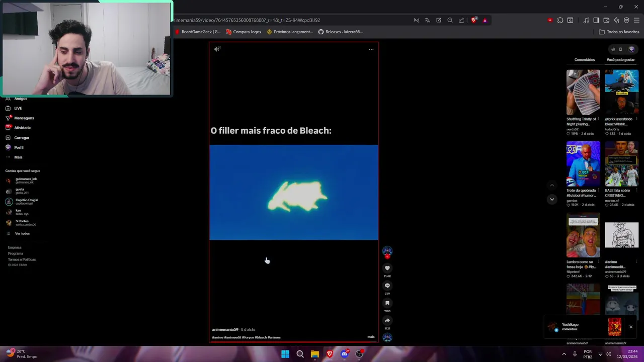Screen dimensions: 644x362
Task: Open followed account guimaraes_ink
Action: pyautogui.click(x=21, y=180)
